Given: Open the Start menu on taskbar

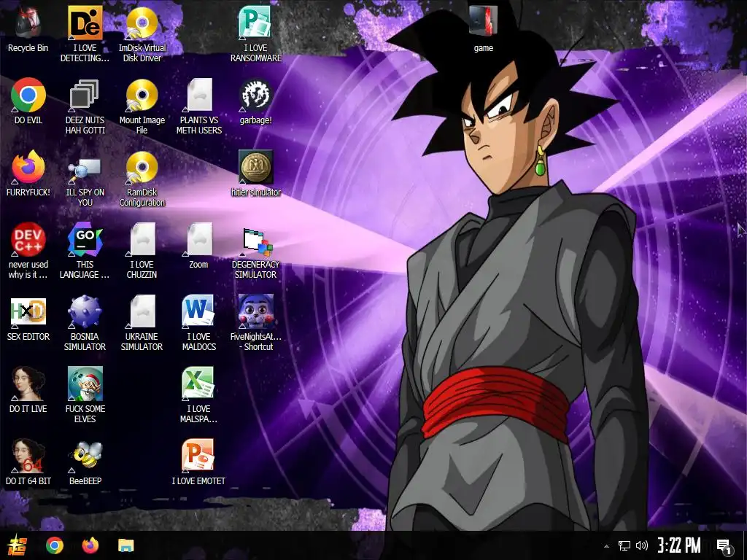Looking at the screenshot, I should (18, 545).
